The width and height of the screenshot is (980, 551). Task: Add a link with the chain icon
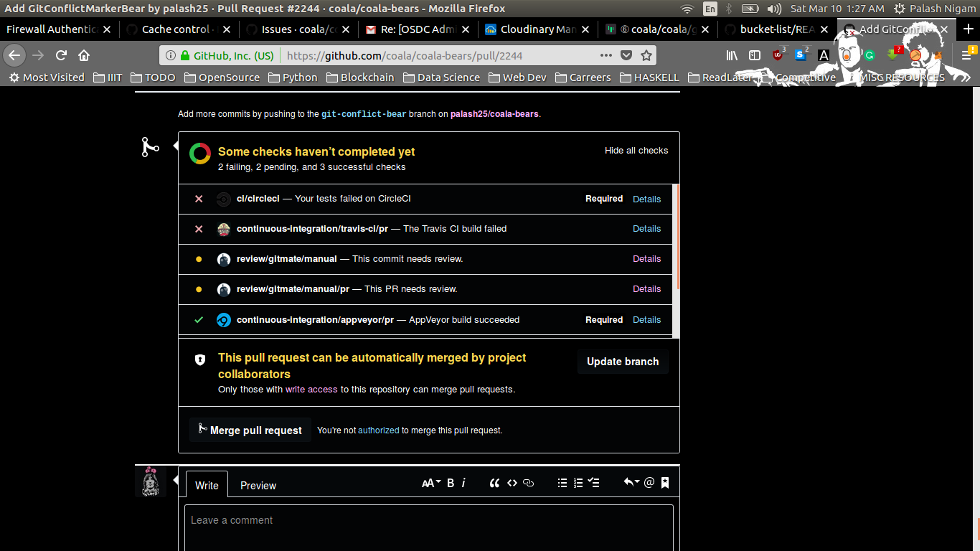[x=529, y=483]
